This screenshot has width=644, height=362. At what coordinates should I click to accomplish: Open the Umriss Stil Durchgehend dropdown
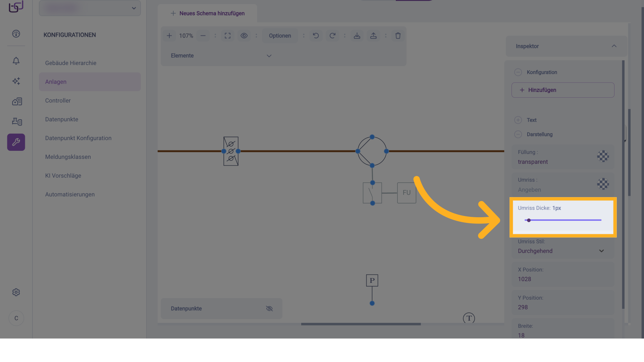pyautogui.click(x=562, y=251)
